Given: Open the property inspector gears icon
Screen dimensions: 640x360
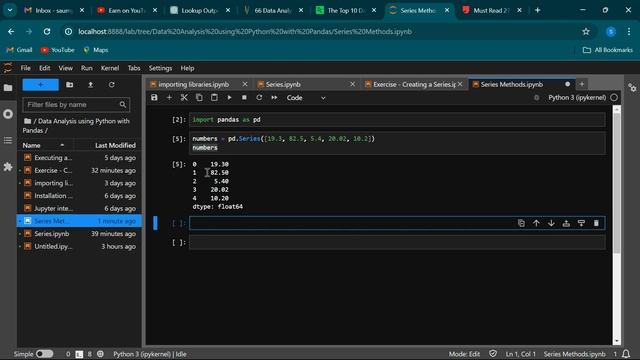Looking at the screenshot, I should pos(632,87).
